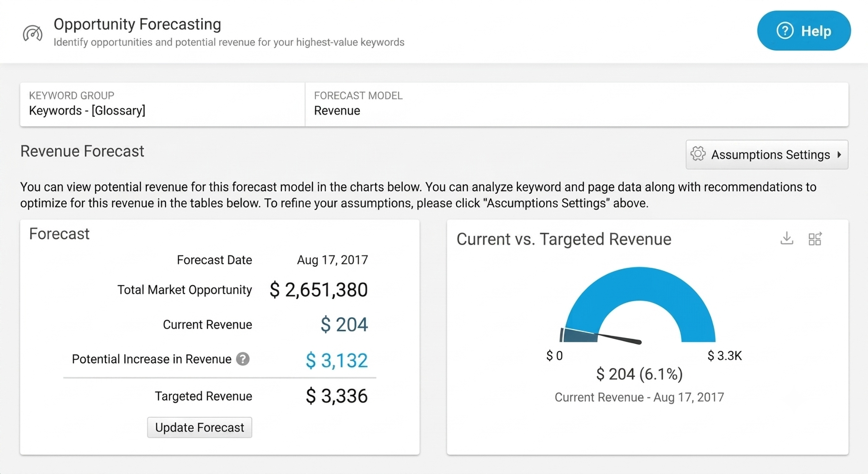This screenshot has height=474, width=868.
Task: Download the Current vs. Targeted Revenue chart
Action: pos(787,239)
